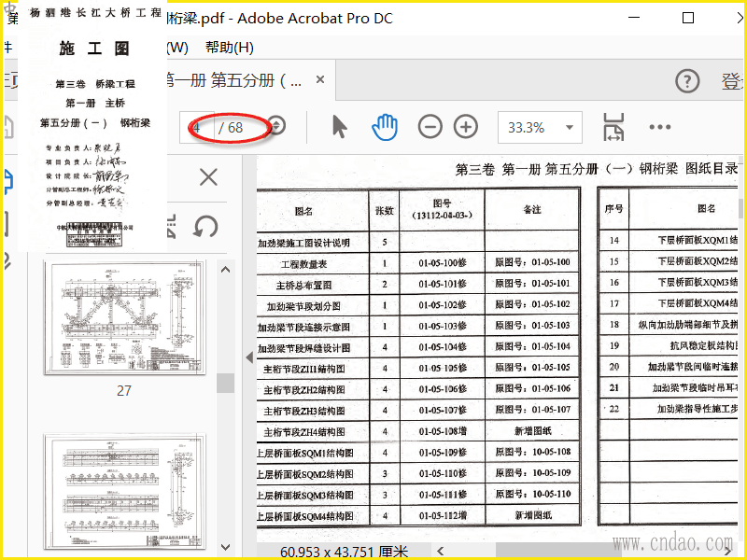Open the thumbnail panel options icon
Screen dimensions: 747x560
[171, 226]
